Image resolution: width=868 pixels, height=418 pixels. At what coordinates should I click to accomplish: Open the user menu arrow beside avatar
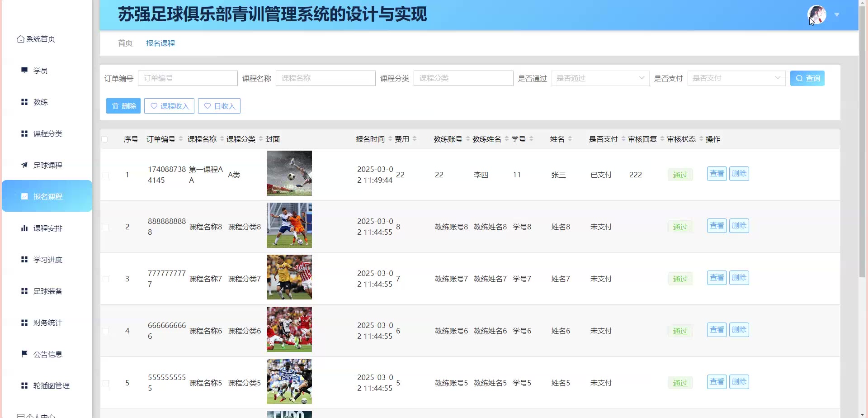[837, 15]
